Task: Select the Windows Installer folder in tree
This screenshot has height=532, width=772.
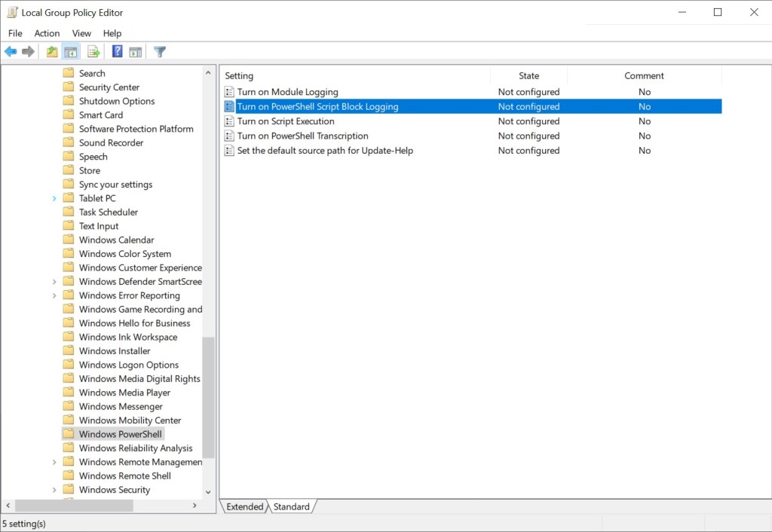Action: pos(115,351)
